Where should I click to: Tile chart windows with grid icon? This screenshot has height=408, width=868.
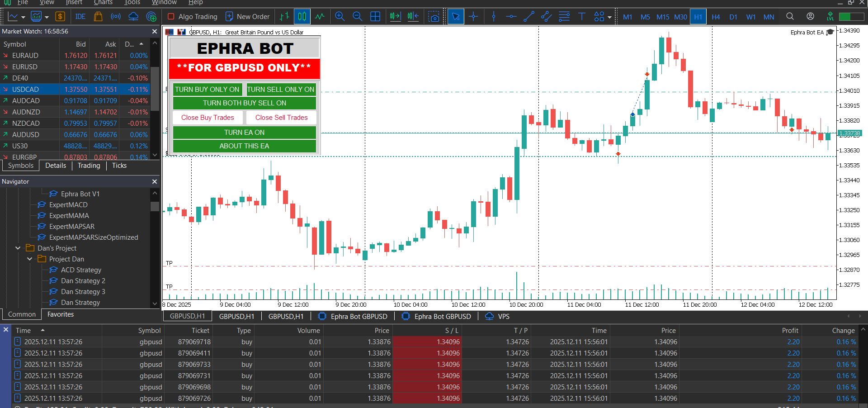click(x=375, y=17)
